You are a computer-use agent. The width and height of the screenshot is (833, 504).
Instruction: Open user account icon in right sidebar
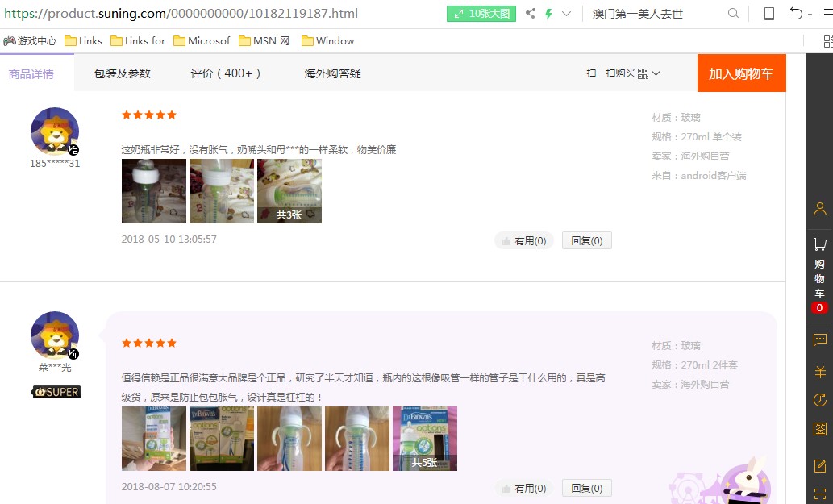pos(820,210)
